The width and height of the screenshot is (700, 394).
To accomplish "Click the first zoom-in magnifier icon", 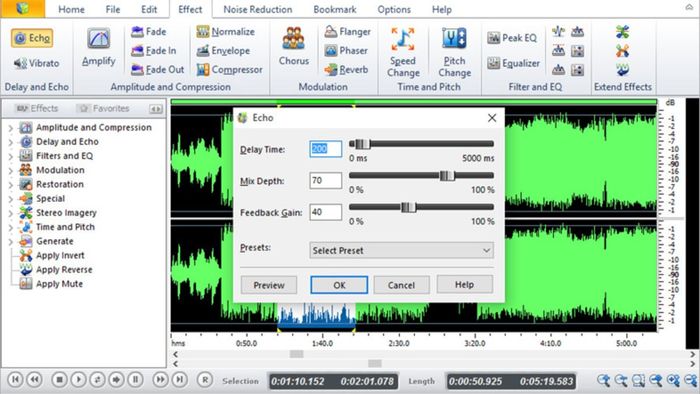I will (x=604, y=381).
